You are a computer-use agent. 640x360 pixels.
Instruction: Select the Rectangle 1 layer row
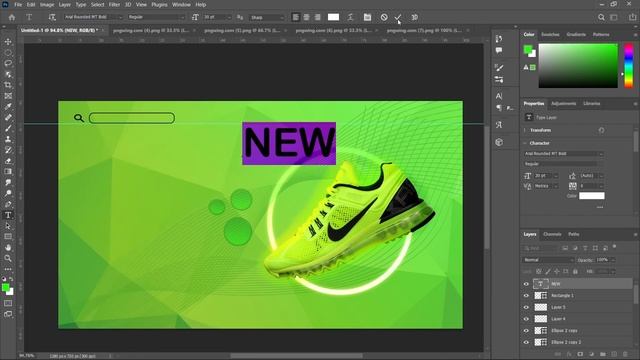(x=578, y=296)
